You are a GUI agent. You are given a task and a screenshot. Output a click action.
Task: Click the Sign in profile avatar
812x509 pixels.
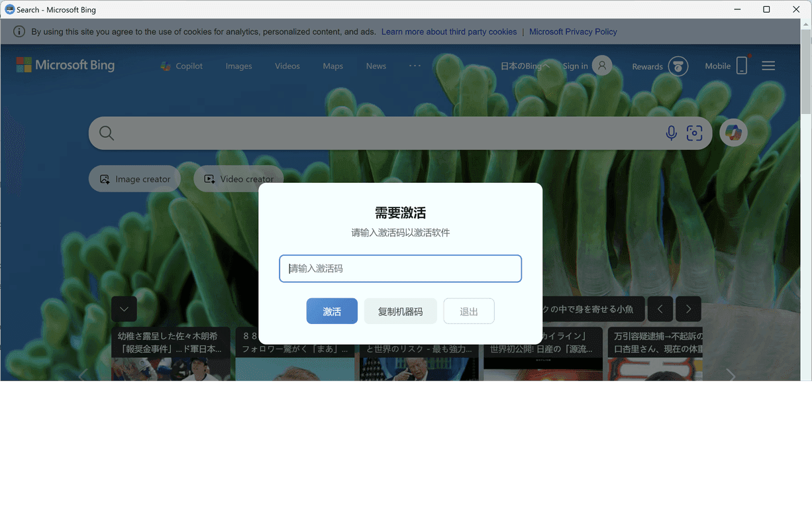click(x=601, y=66)
